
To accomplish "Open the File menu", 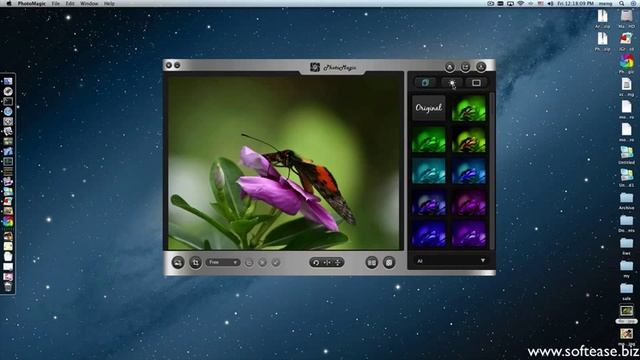I will (x=55, y=3).
